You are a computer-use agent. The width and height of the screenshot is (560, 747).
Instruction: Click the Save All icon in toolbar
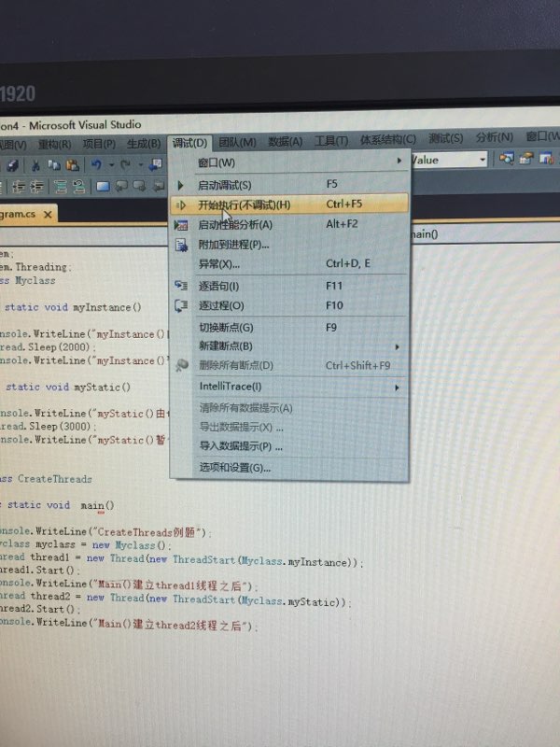(x=13, y=165)
